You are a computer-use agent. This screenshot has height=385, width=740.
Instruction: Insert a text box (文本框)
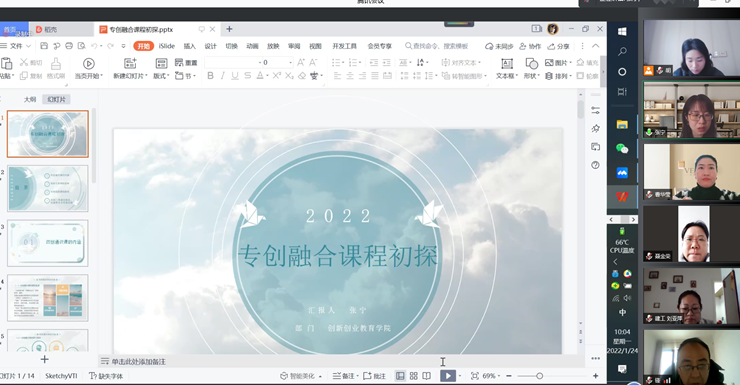coord(507,68)
